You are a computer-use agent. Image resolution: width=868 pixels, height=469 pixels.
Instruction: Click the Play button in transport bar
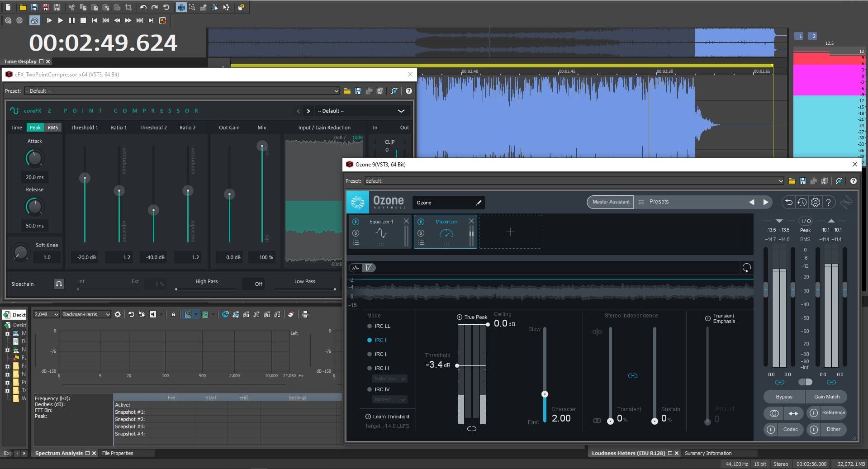click(60, 20)
